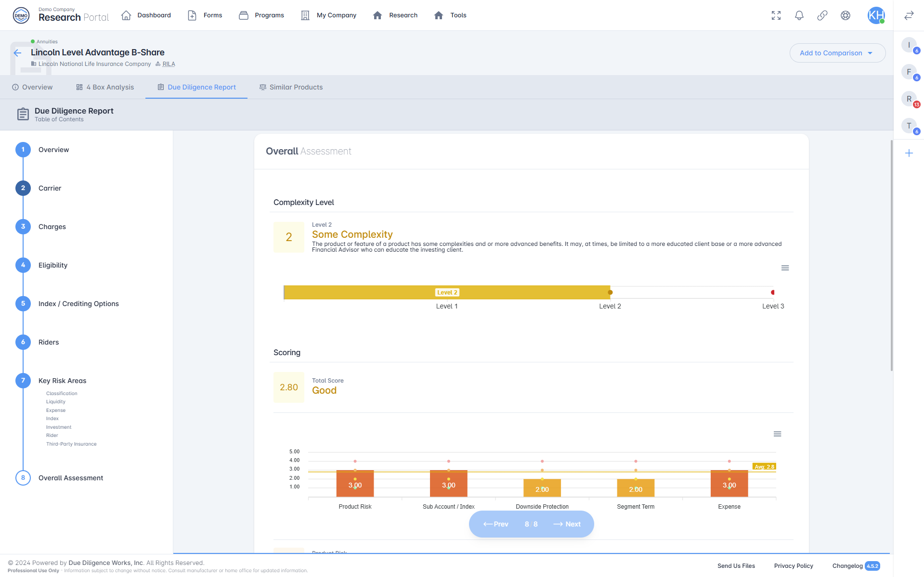
Task: Open the I sidebar badge
Action: point(909,45)
